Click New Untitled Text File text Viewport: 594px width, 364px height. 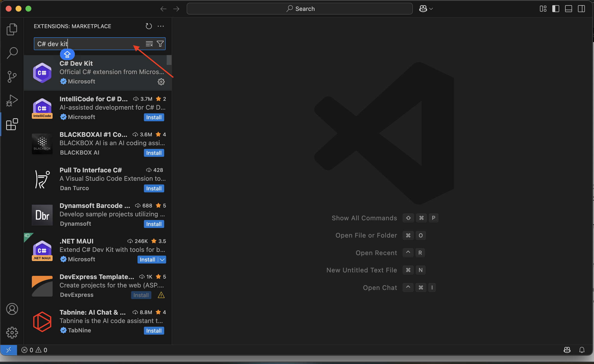[362, 270]
